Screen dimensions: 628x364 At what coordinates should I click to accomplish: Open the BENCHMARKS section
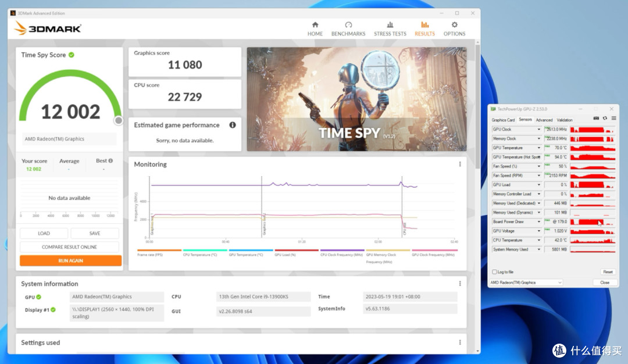coord(348,29)
